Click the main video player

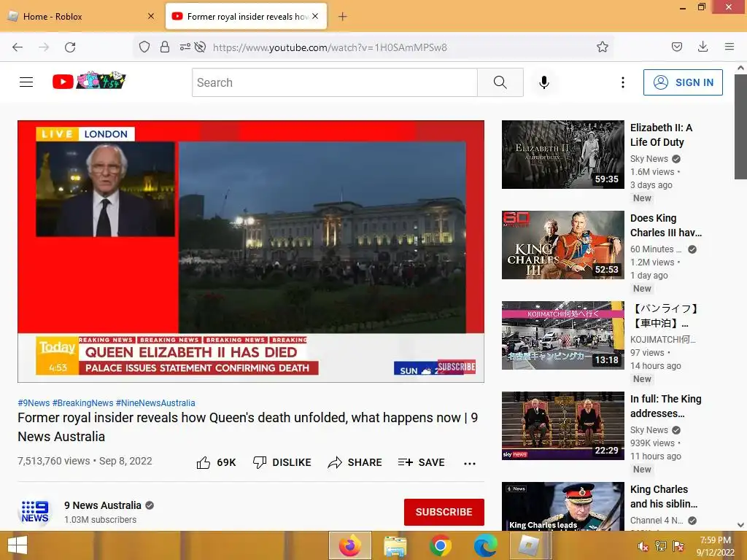(x=251, y=252)
